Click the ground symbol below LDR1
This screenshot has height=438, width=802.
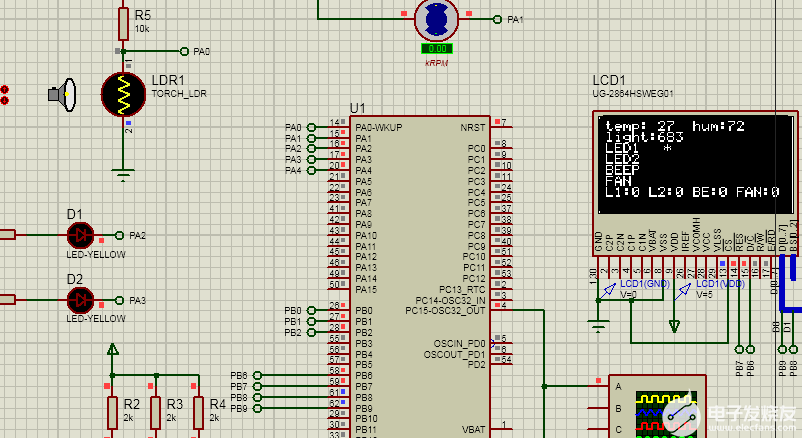[x=124, y=174]
